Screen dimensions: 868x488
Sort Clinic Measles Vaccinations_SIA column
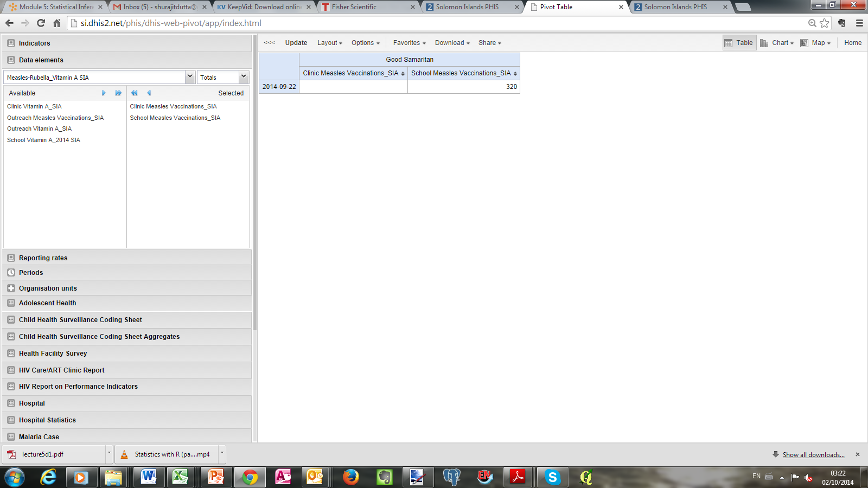point(403,74)
